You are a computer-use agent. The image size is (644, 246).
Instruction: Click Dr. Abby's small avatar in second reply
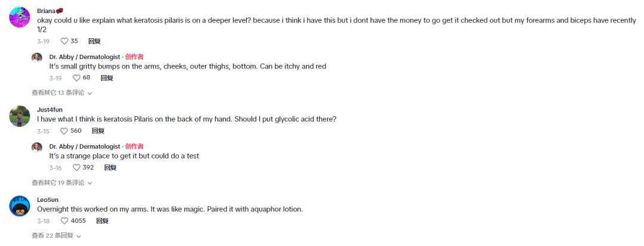37,147
